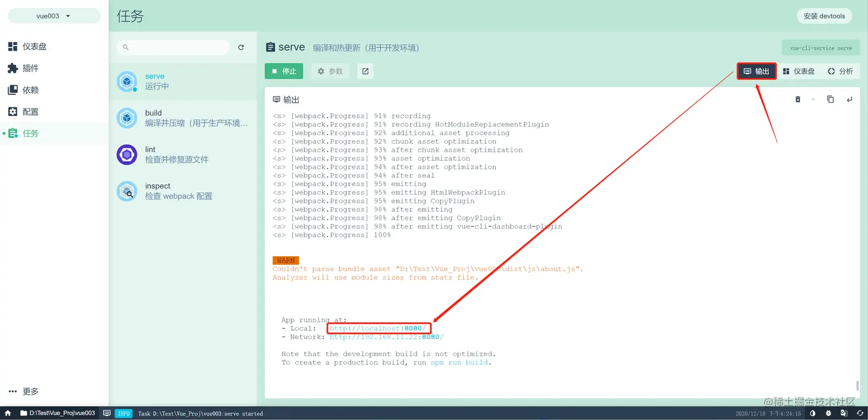
Task: Open the http://192.168.11.22:8080/ network link
Action: point(386,337)
